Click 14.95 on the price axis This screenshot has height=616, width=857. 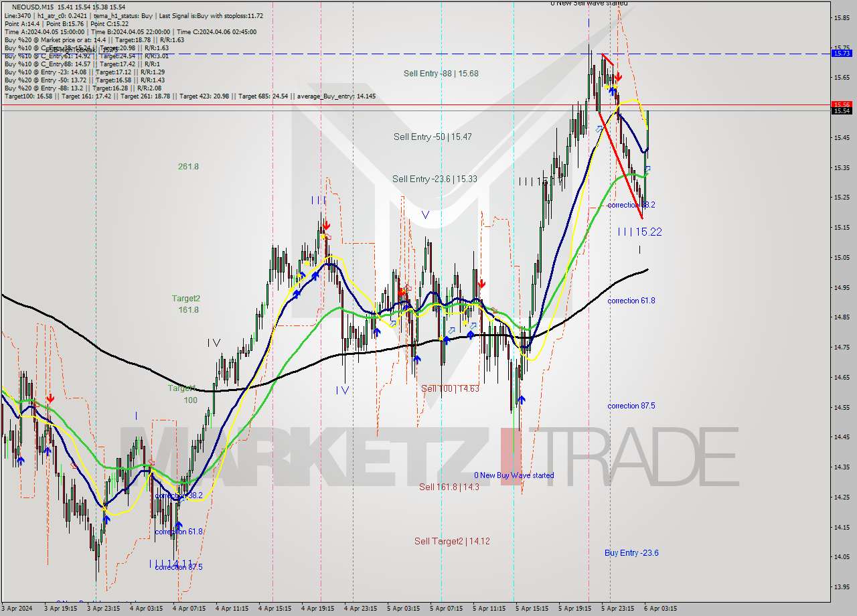(842, 287)
